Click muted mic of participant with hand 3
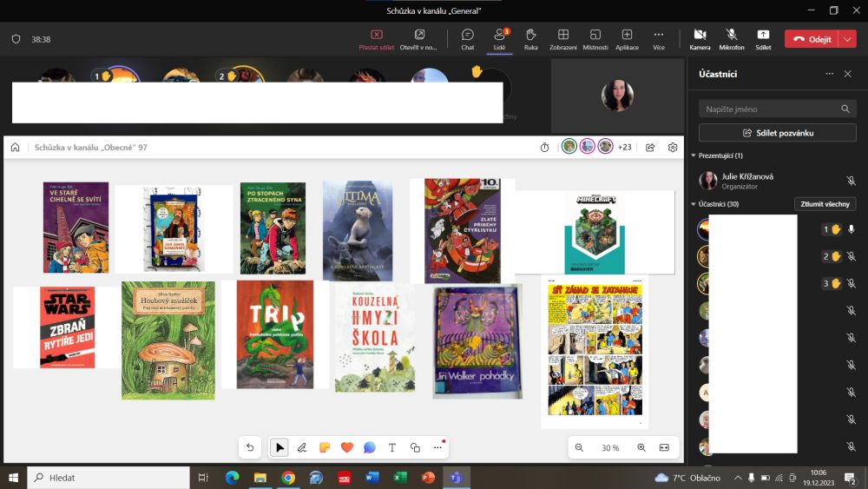The width and height of the screenshot is (868, 489). point(851,283)
